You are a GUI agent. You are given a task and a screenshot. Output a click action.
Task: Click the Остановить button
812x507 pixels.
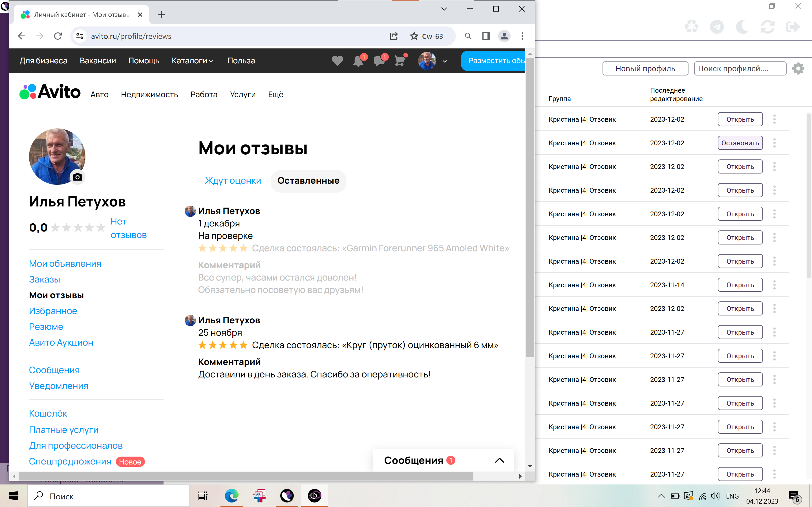click(740, 143)
